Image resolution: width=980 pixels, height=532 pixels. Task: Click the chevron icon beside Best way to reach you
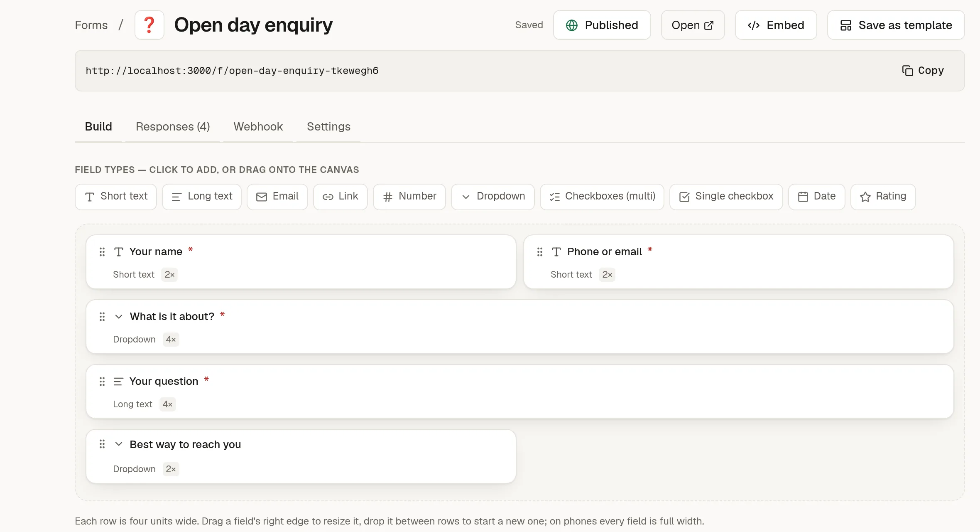[x=119, y=444]
